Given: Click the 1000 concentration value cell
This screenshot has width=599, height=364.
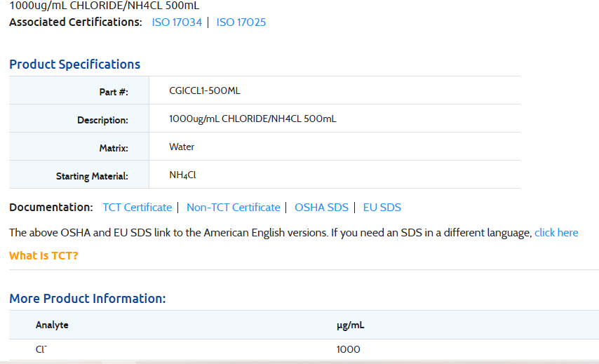Looking at the screenshot, I should (349, 349).
